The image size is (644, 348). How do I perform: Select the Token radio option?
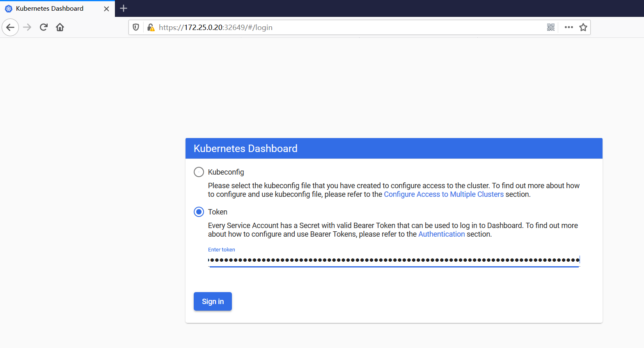[x=199, y=212]
